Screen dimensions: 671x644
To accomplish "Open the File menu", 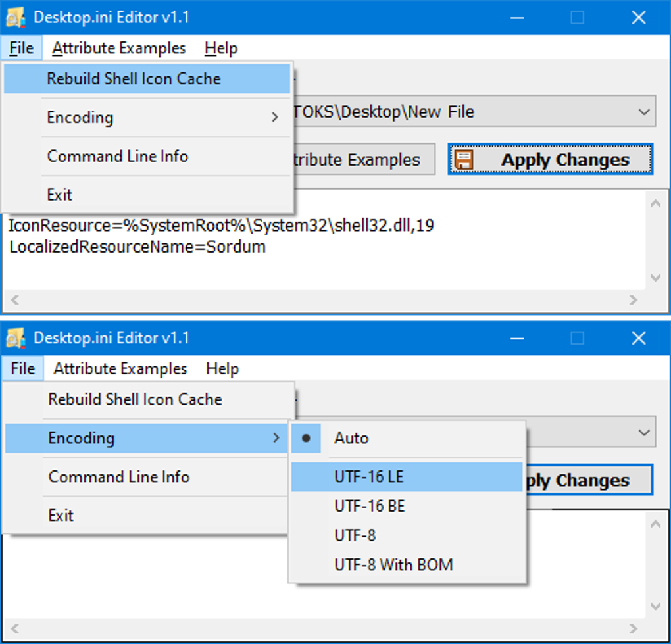I will click(20, 47).
